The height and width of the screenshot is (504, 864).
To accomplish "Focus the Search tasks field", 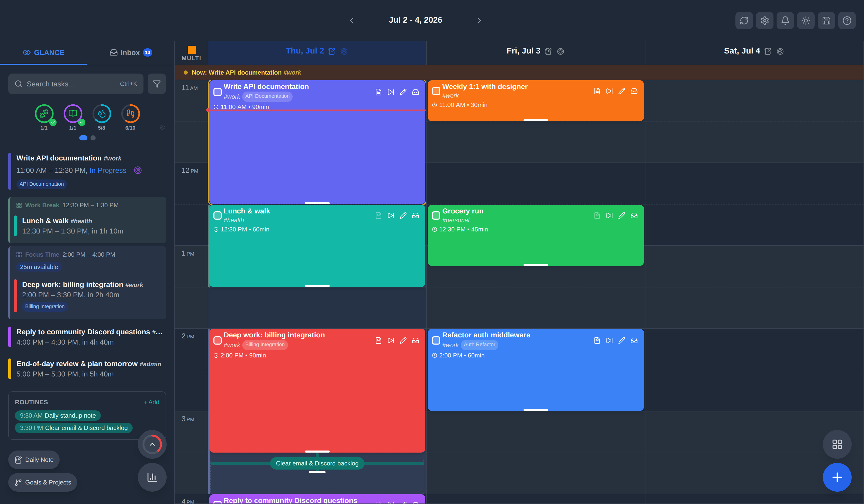I will [x=76, y=84].
